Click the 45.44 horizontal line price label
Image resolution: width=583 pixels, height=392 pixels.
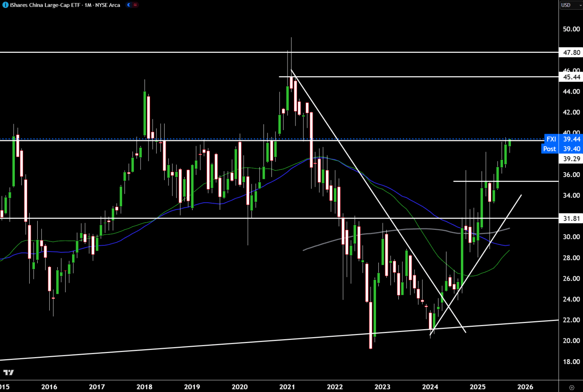(x=571, y=77)
